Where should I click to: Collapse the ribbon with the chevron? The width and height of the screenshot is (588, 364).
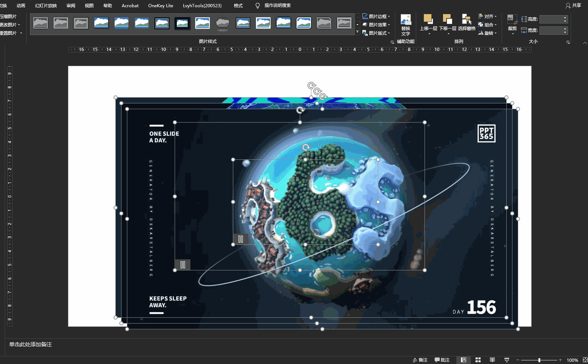tap(585, 43)
